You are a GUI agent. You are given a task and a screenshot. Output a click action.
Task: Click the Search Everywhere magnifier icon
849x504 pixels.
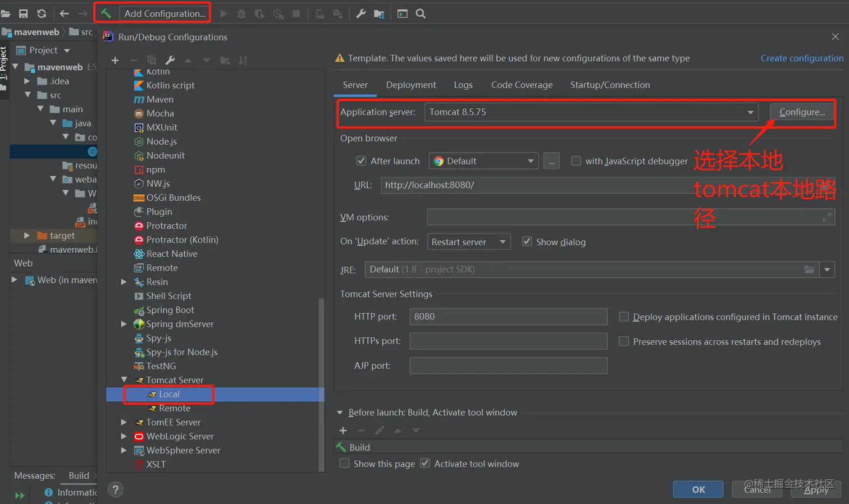[421, 13]
